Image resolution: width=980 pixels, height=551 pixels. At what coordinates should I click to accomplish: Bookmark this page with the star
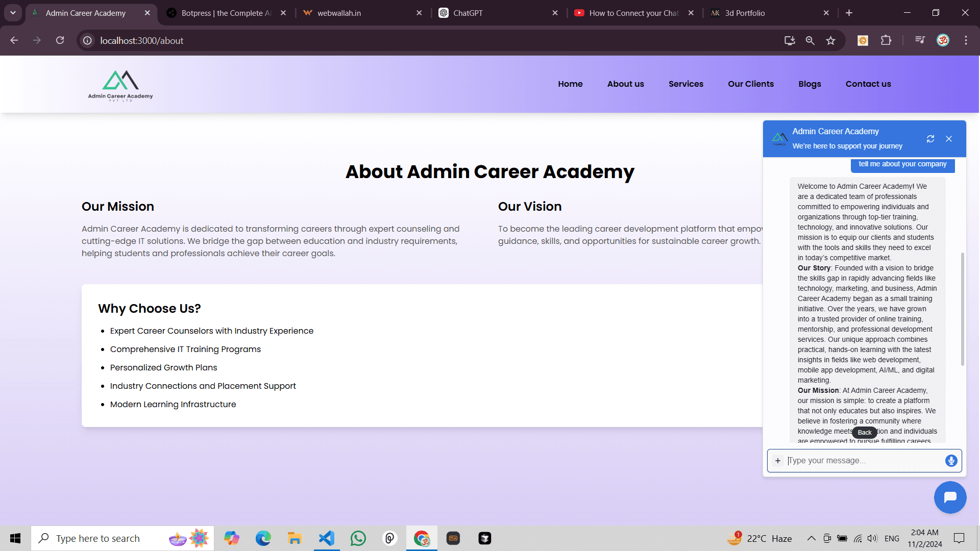click(x=830, y=40)
